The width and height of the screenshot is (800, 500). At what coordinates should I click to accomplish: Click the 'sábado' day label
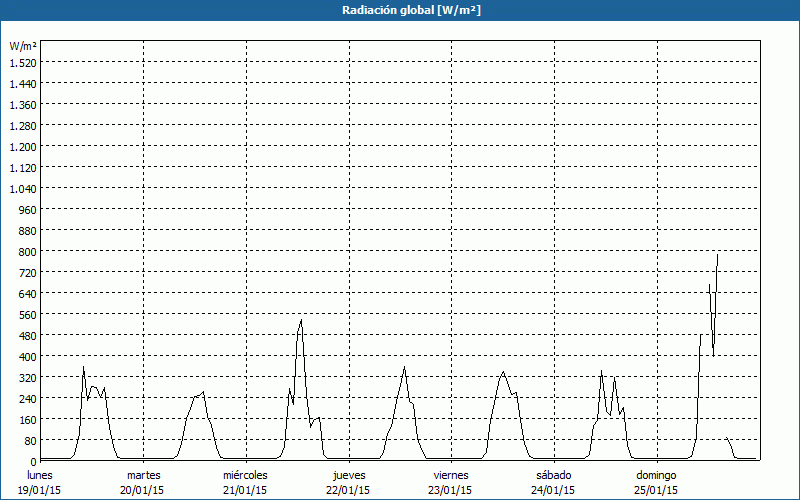pos(554,475)
